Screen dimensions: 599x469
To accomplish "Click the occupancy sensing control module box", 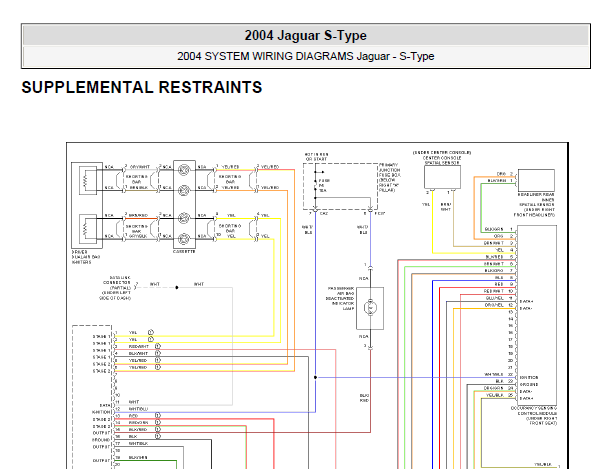I will pyautogui.click(x=537, y=315).
